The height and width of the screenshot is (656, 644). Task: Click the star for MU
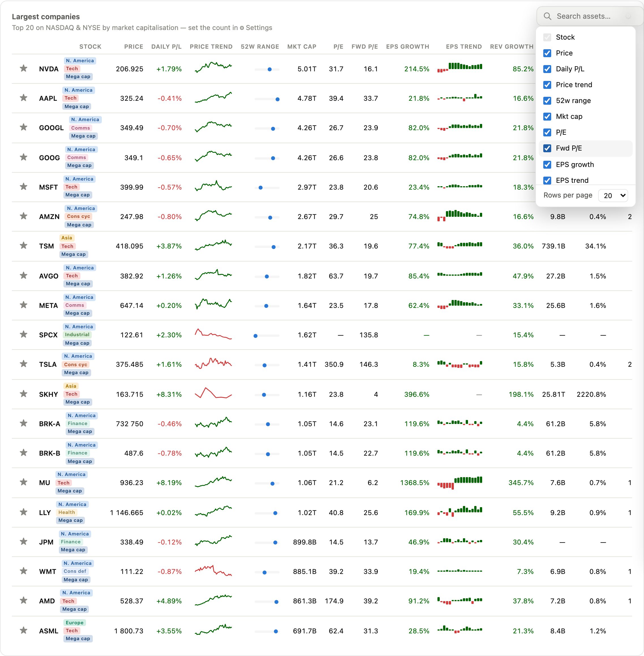click(x=23, y=482)
